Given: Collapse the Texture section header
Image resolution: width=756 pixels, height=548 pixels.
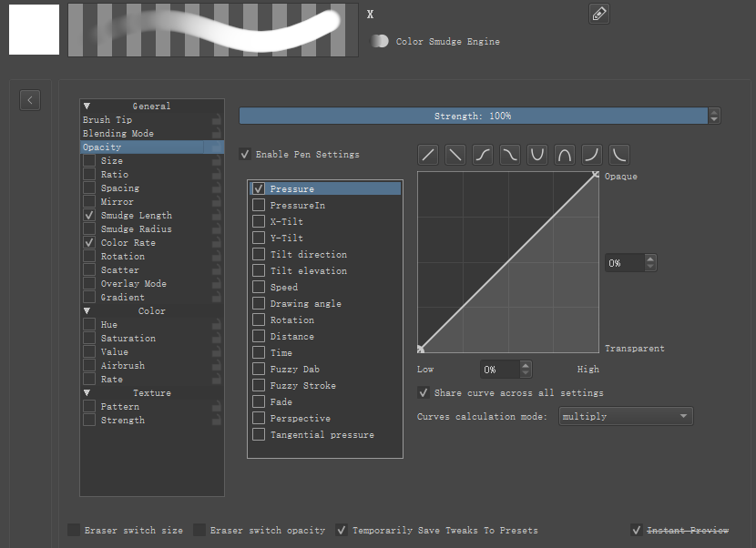Looking at the screenshot, I should 87,393.
